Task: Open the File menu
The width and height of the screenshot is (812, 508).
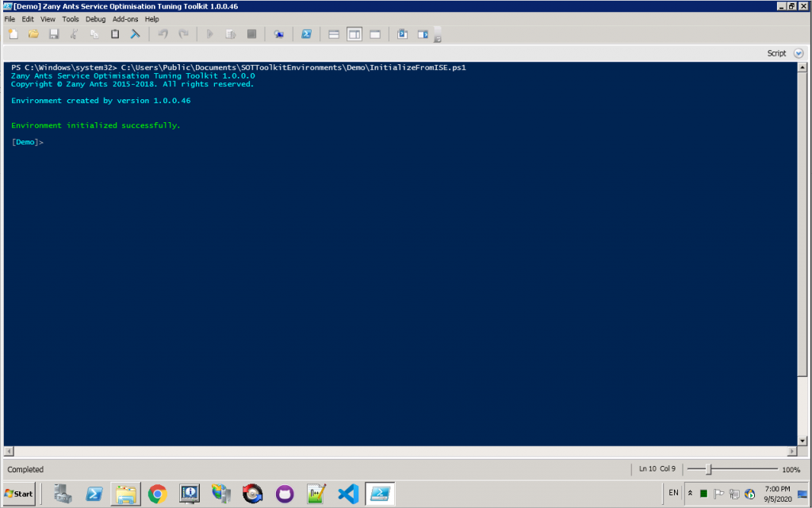Action: pyautogui.click(x=10, y=19)
